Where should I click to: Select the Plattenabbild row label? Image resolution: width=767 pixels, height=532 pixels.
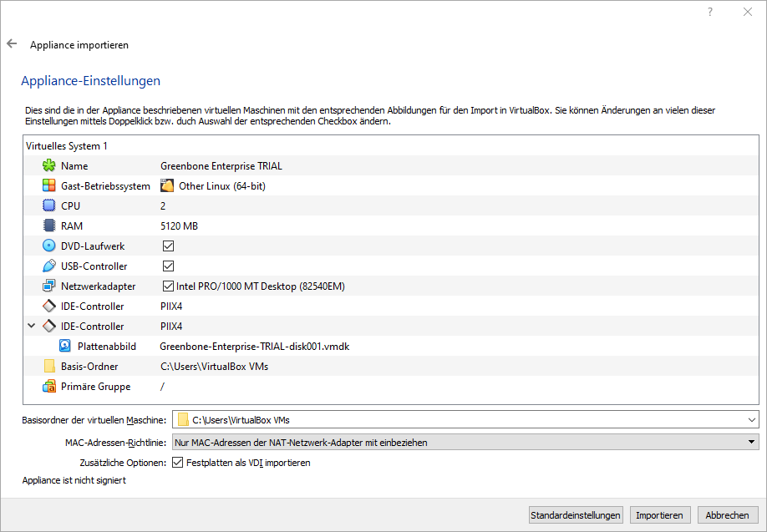(107, 347)
